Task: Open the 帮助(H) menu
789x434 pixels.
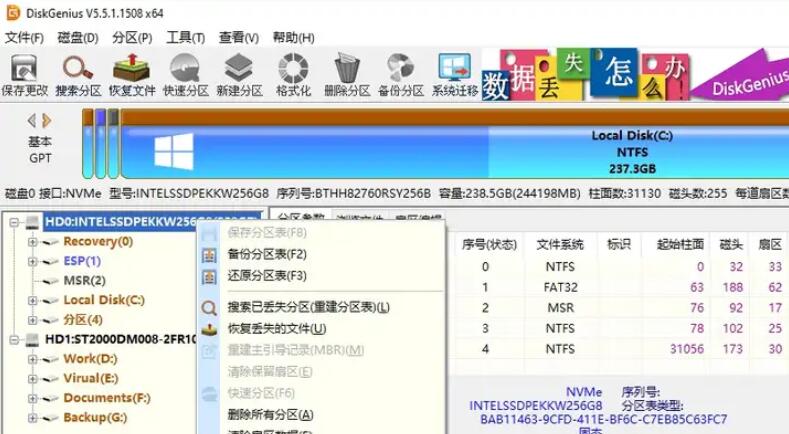Action: pos(293,38)
